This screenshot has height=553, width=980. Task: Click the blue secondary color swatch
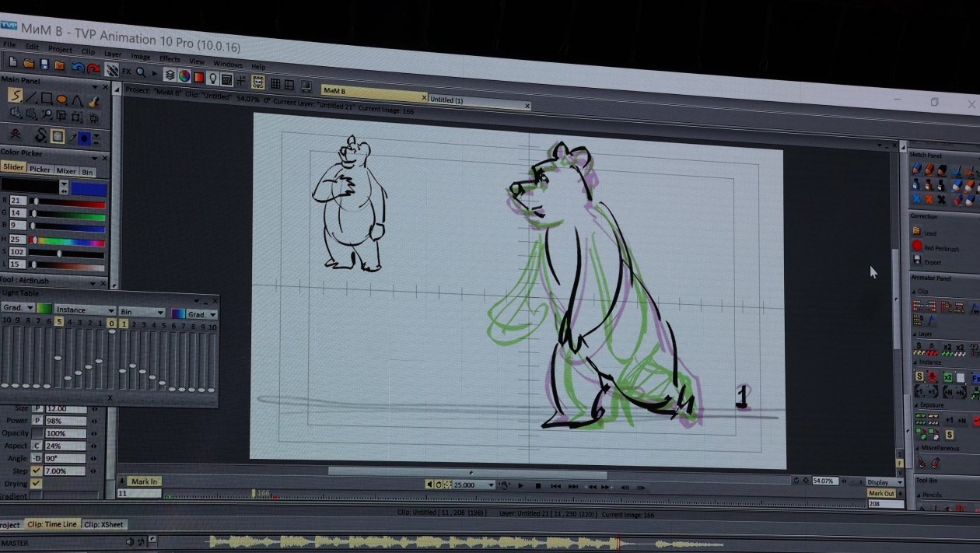(89, 189)
